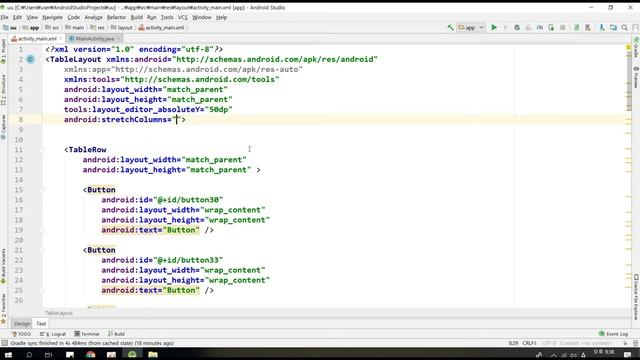Open the Analyze menu
This screenshot has width=640, height=360.
(93, 18)
